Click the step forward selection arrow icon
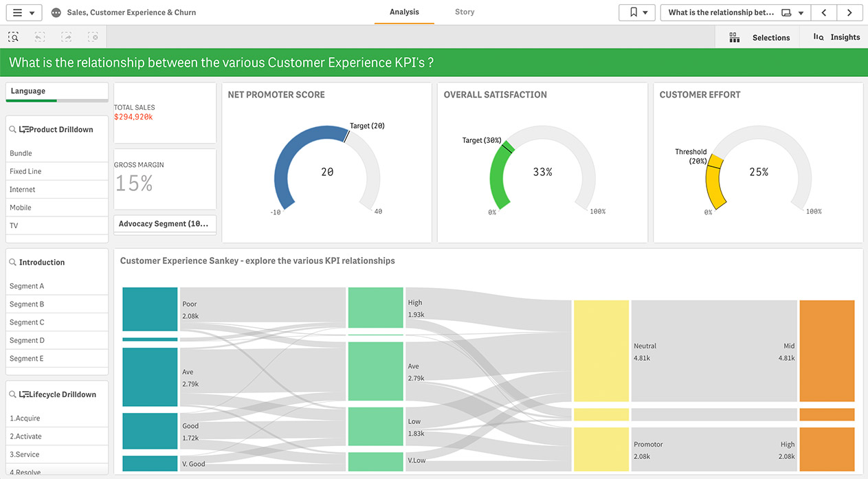The height and width of the screenshot is (479, 868). pos(66,36)
